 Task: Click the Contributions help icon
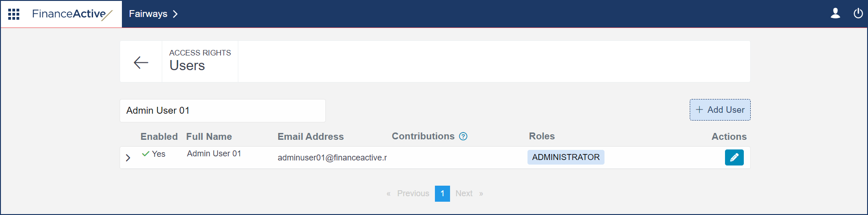click(x=463, y=136)
